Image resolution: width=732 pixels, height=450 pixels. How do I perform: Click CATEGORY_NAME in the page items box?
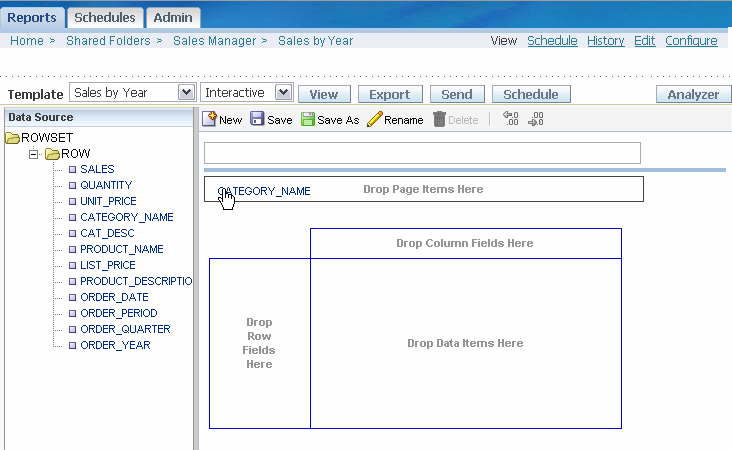(264, 191)
